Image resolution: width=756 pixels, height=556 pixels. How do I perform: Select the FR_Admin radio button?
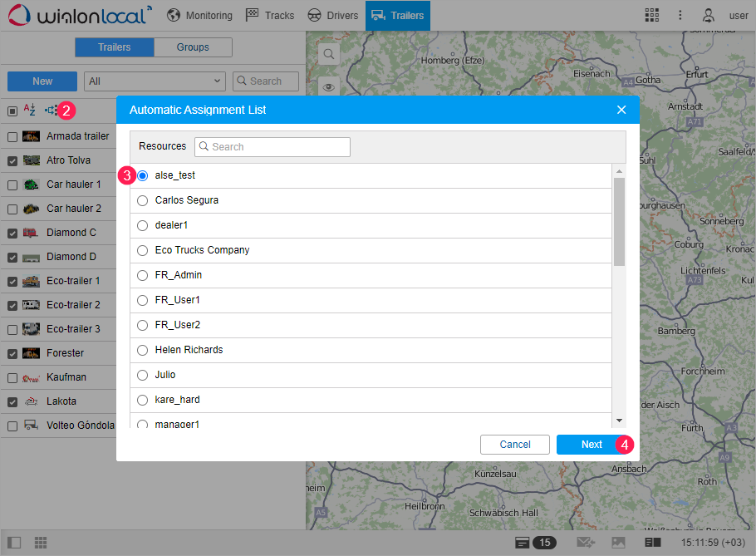point(142,275)
